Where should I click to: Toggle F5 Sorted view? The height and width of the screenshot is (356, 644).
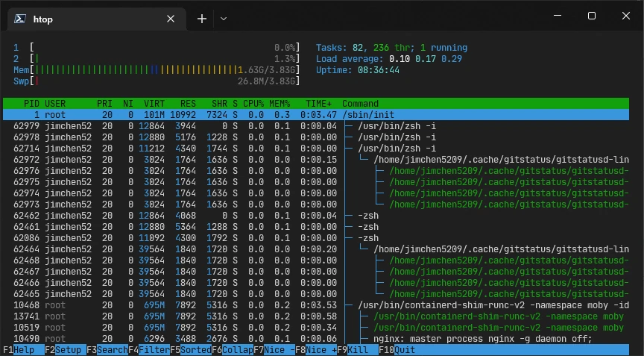click(x=195, y=350)
